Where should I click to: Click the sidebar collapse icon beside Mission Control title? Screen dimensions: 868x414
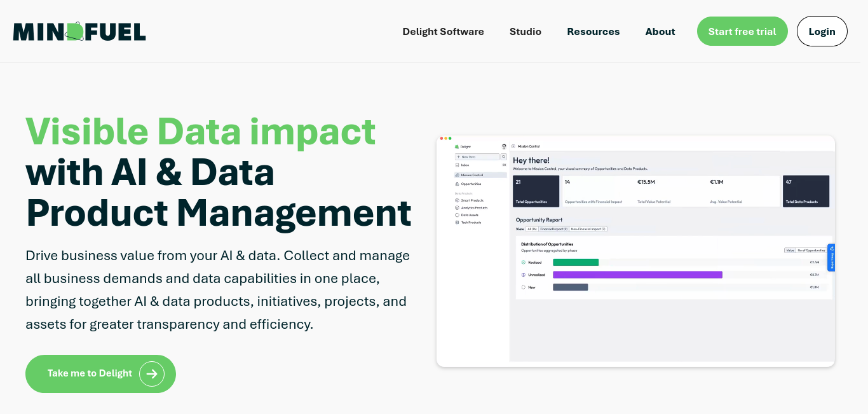pyautogui.click(x=513, y=146)
